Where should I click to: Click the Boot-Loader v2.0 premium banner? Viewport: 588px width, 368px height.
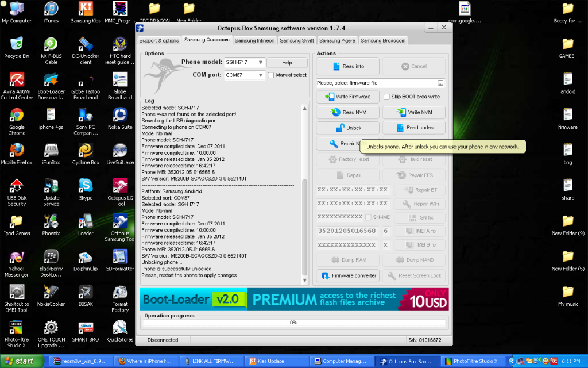pos(294,299)
